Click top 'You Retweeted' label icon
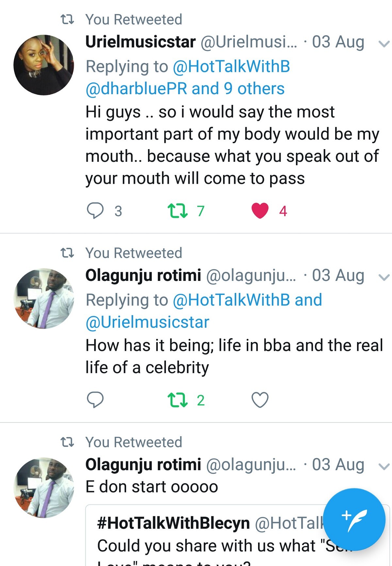392x566 pixels. click(x=68, y=20)
